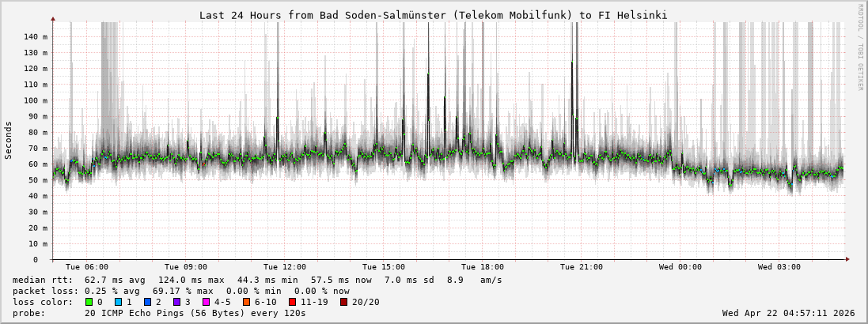Pick the purple 3 loss swatch
Viewport: 868px width, 324px height.
176,302
